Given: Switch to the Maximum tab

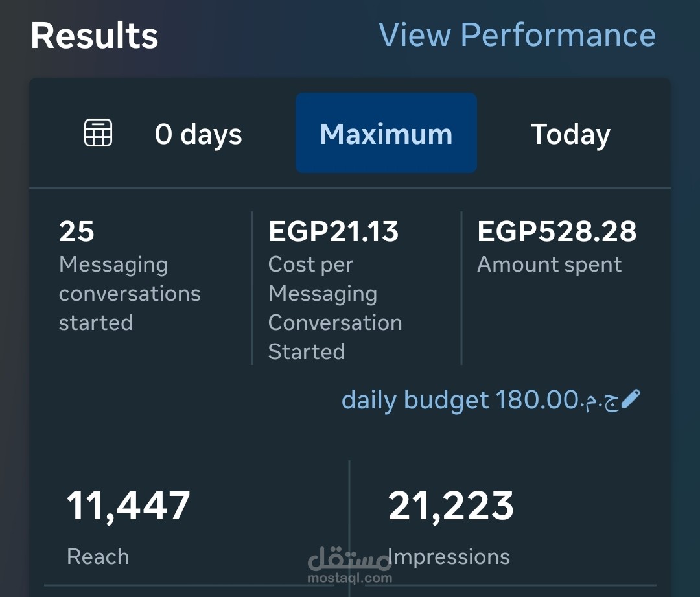Looking at the screenshot, I should tap(386, 134).
